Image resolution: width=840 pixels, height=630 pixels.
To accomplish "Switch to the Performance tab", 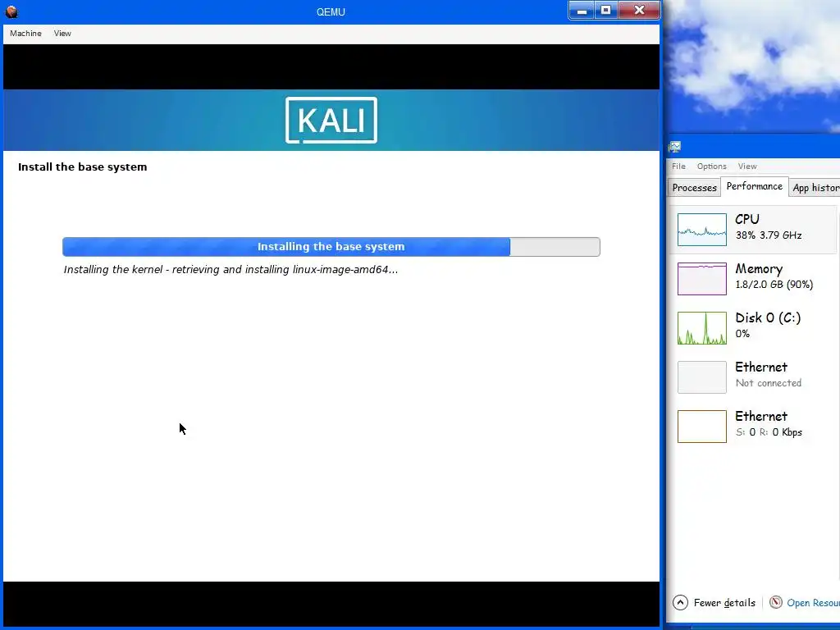I will (755, 186).
